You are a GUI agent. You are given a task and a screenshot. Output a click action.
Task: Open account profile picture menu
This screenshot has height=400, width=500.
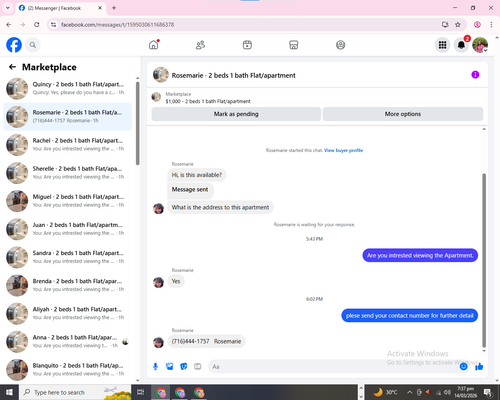point(480,45)
